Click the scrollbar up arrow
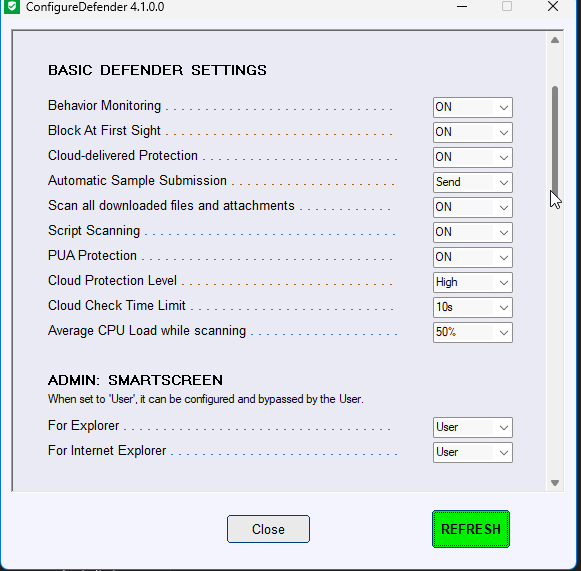581x571 pixels. tap(555, 40)
